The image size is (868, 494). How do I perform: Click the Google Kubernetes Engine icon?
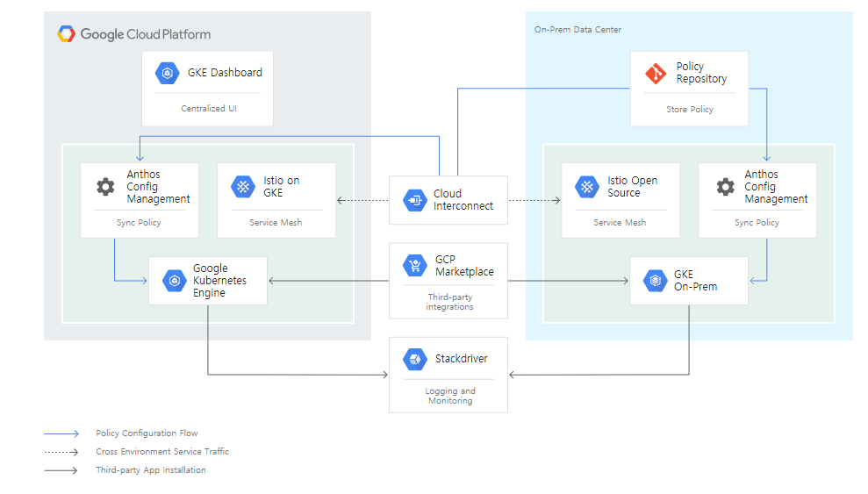(x=175, y=281)
